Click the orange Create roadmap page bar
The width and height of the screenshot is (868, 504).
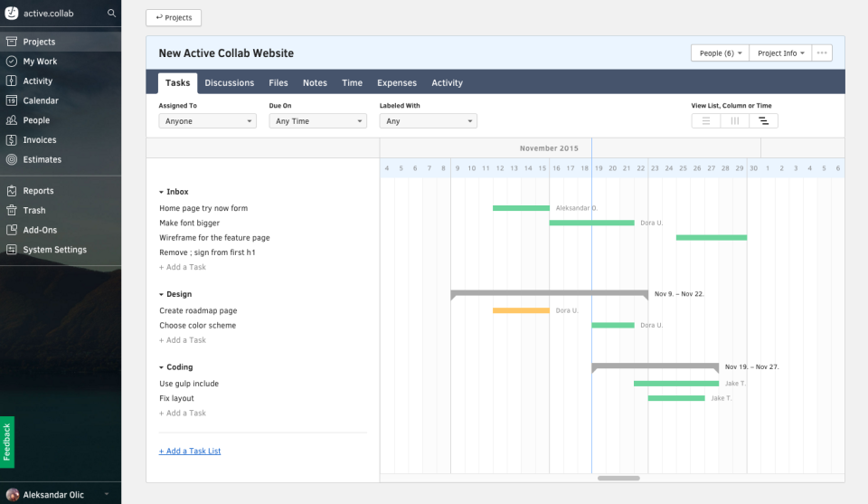click(x=521, y=310)
